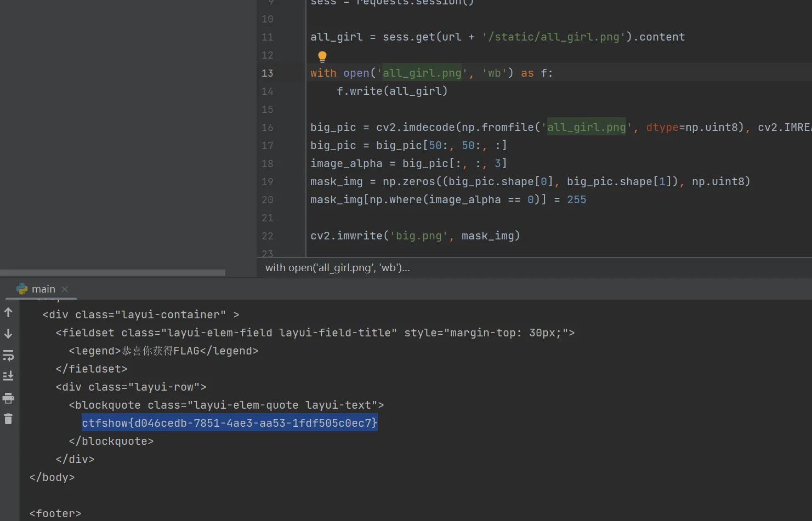This screenshot has width=812, height=521.
Task: Click the up arrow in run console toolbar
Action: (x=8, y=312)
